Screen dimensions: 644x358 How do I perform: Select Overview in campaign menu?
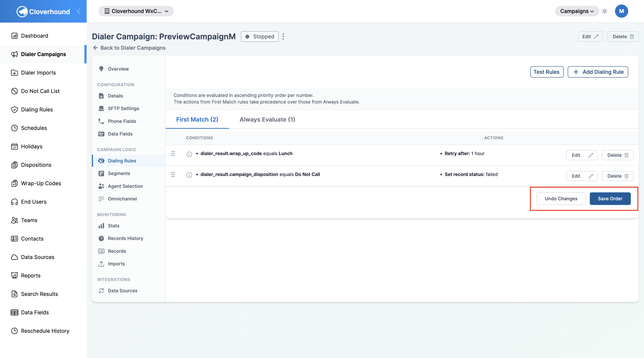tap(129, 69)
